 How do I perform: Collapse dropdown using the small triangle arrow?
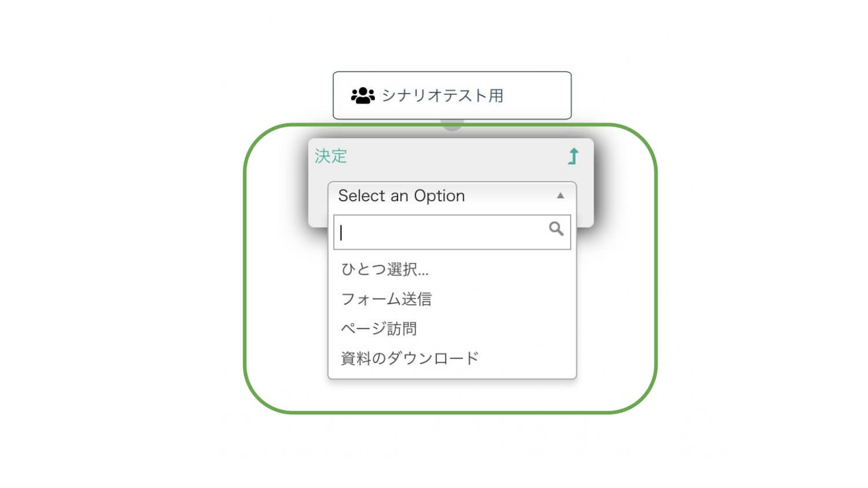(x=560, y=196)
